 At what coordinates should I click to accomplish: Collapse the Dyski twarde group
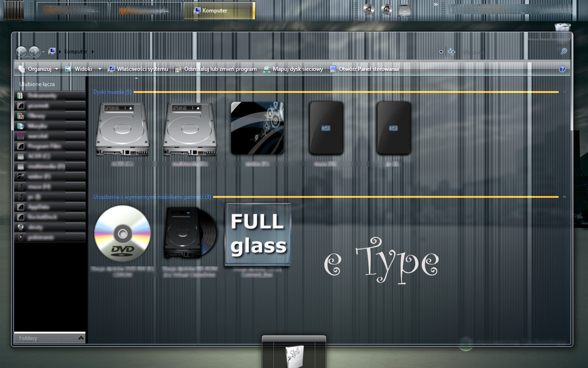[564, 92]
